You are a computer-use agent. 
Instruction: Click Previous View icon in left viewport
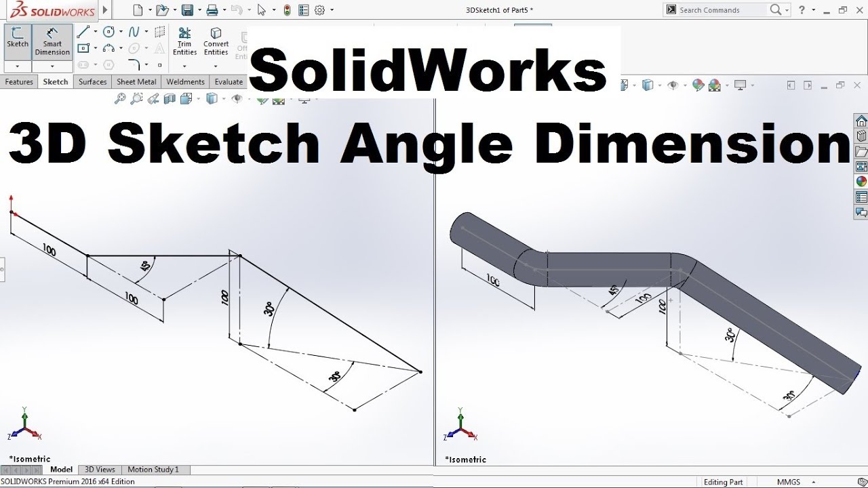click(x=153, y=99)
